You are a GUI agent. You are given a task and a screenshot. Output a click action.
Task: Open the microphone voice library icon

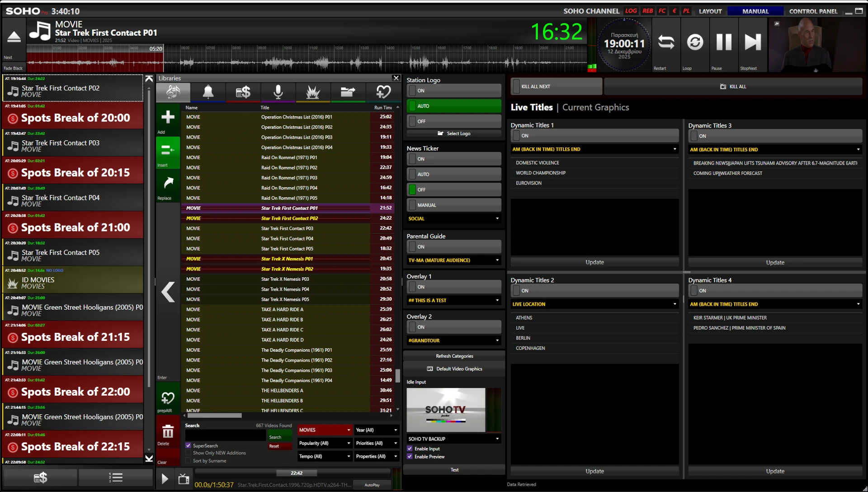point(278,92)
